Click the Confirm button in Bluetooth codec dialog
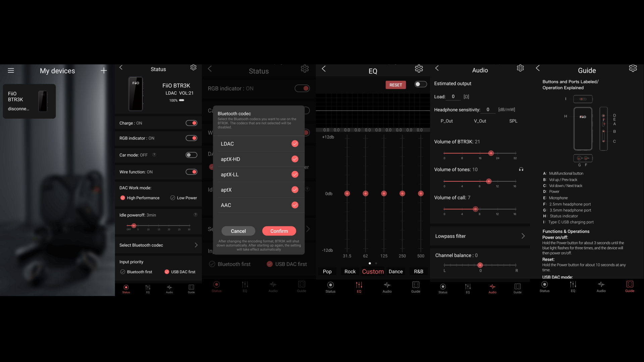Image resolution: width=644 pixels, height=362 pixels. [279, 231]
